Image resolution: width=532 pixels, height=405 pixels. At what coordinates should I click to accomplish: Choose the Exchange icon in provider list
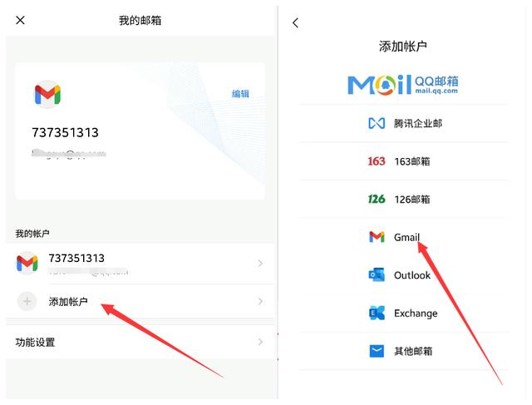point(377,314)
